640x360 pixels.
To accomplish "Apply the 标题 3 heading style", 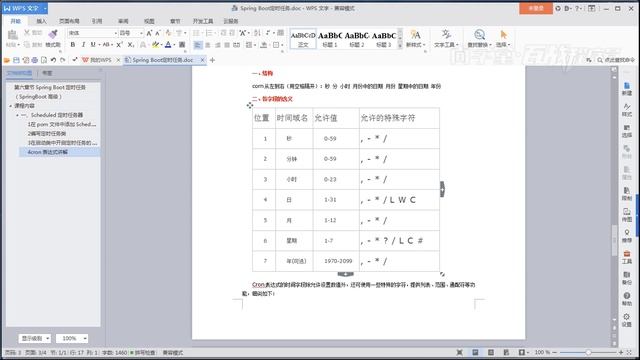I will 384,39.
